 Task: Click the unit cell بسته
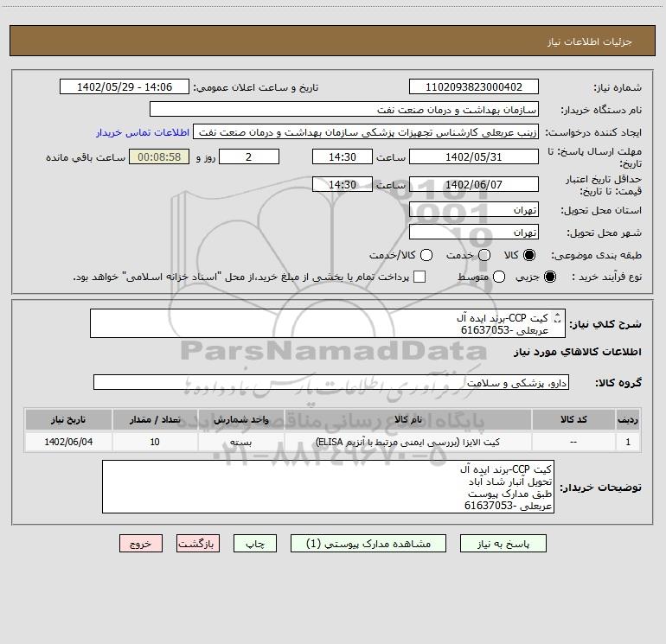click(x=240, y=442)
